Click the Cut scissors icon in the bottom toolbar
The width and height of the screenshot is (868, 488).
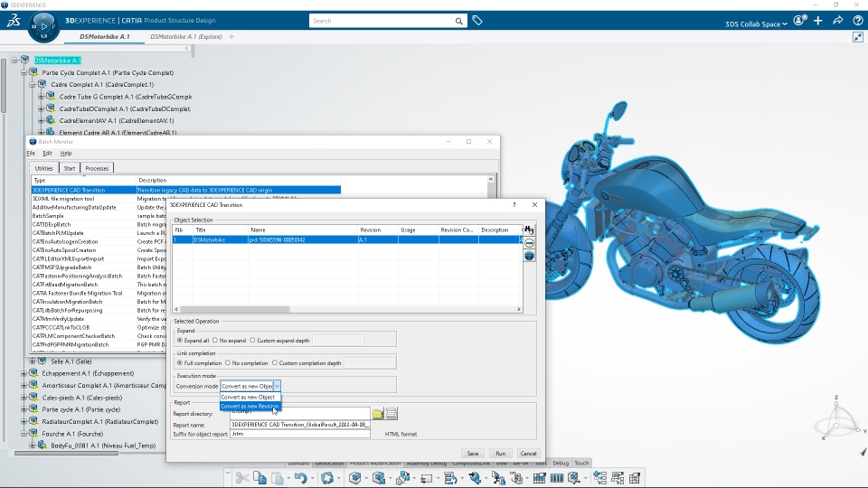(x=242, y=477)
